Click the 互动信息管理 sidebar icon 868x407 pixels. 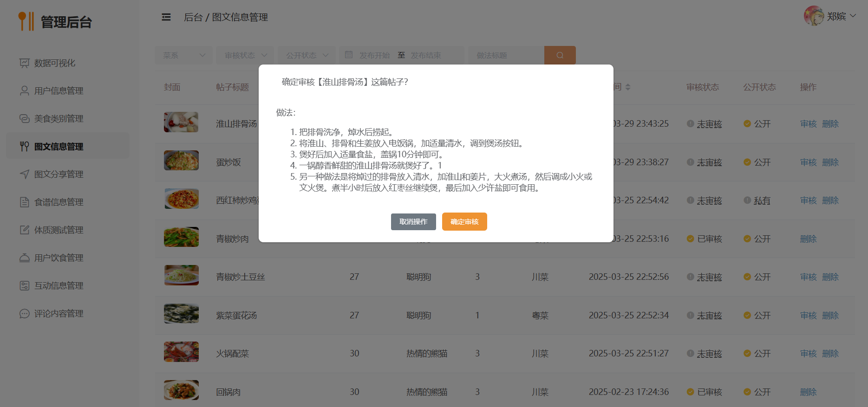pos(24,286)
